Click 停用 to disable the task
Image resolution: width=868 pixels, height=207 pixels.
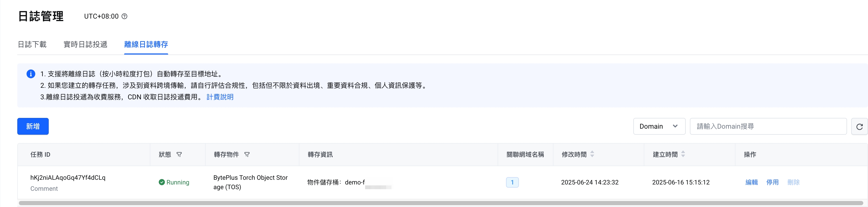coord(772,182)
